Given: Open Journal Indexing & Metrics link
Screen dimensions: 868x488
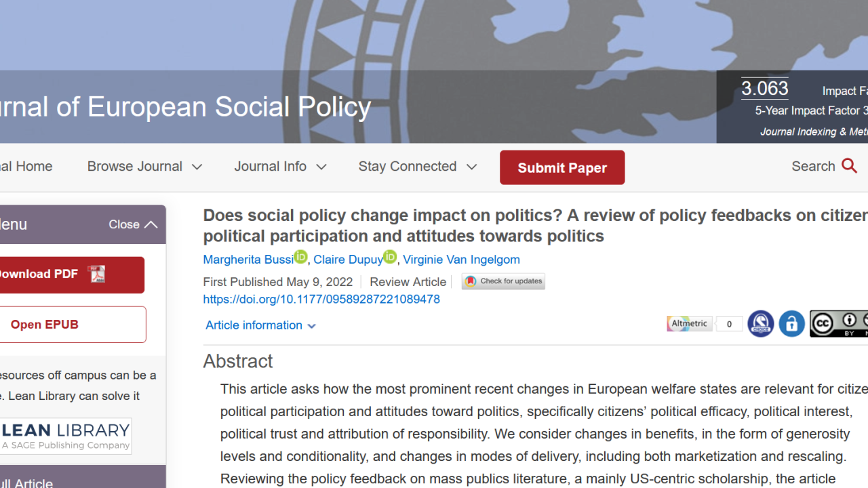Looking at the screenshot, I should point(814,131).
